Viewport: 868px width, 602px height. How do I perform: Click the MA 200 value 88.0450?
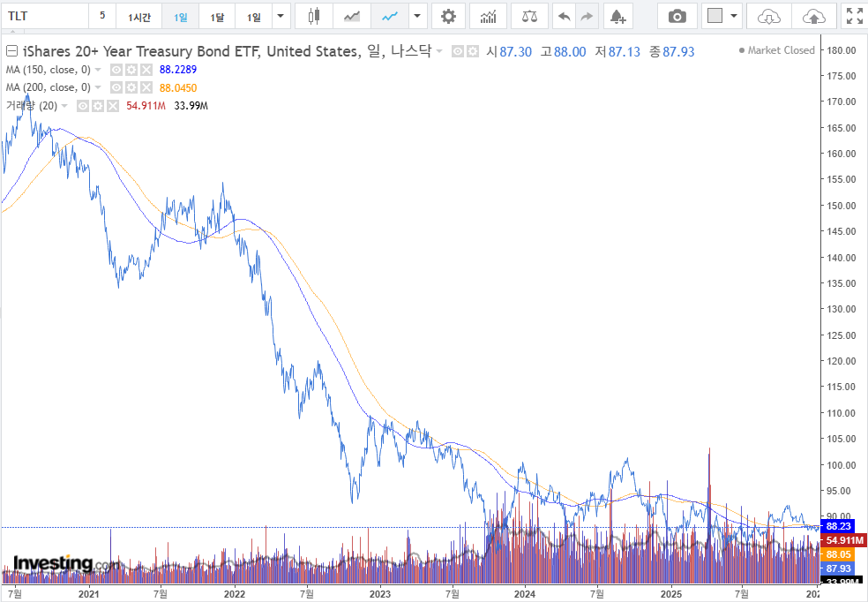click(177, 87)
